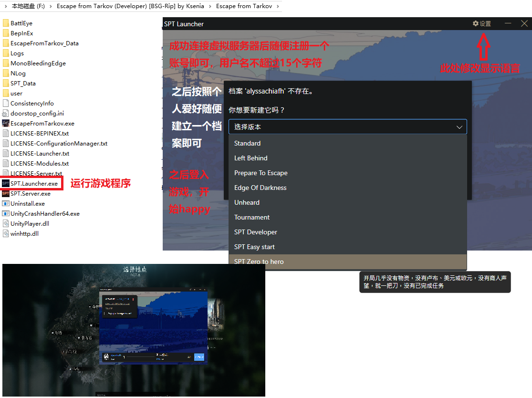532x398 pixels.
Task: Select the EscapeFromTarkov.exe file
Action: [x=38, y=123]
